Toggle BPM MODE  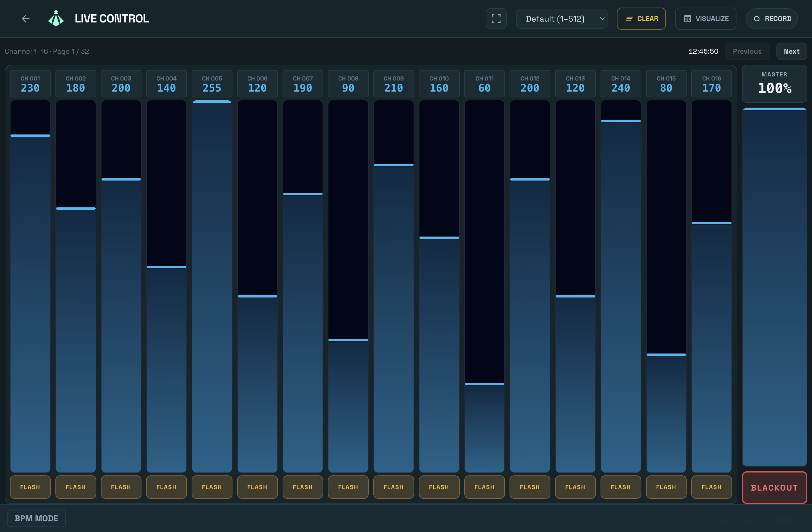[36, 518]
